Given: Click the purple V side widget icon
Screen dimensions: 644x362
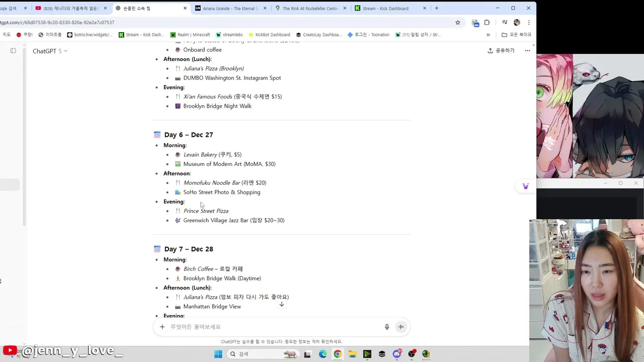Looking at the screenshot, I should [525, 186].
